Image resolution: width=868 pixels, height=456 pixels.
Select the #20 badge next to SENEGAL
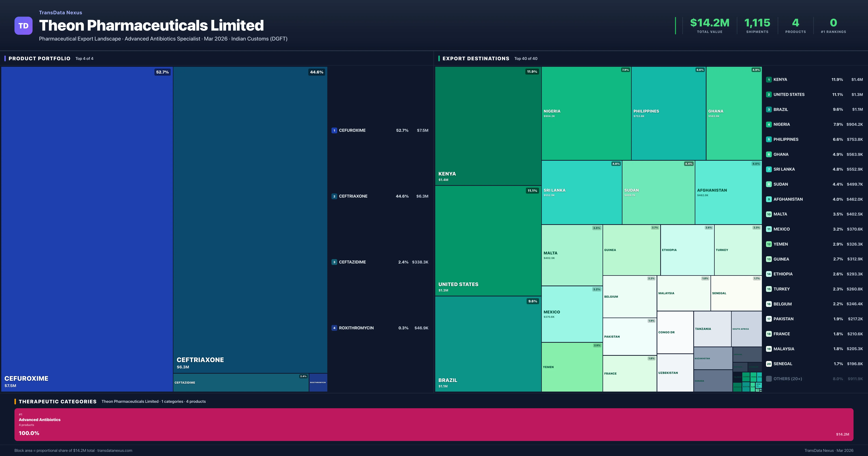[x=769, y=364]
